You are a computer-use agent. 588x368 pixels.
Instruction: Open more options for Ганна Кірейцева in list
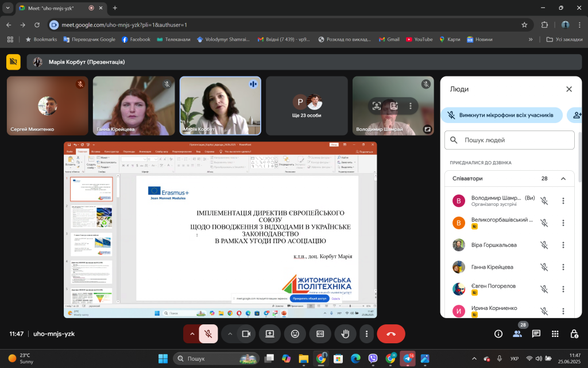[563, 267]
